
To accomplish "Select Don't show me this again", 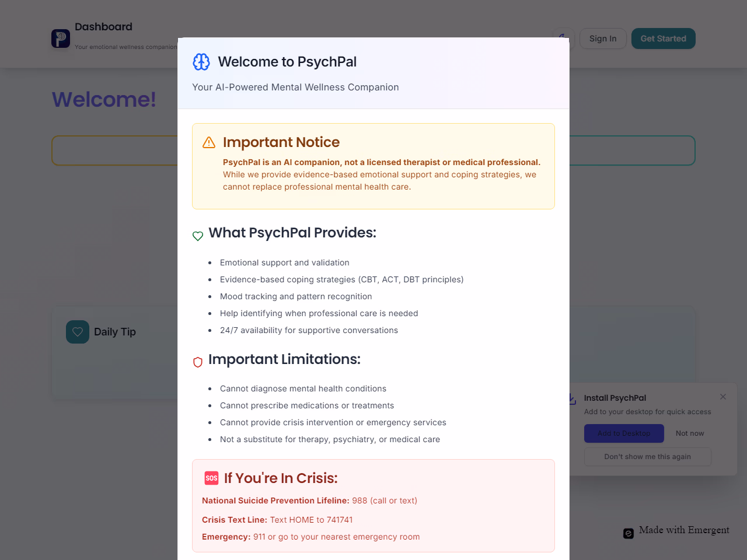I will [x=647, y=457].
